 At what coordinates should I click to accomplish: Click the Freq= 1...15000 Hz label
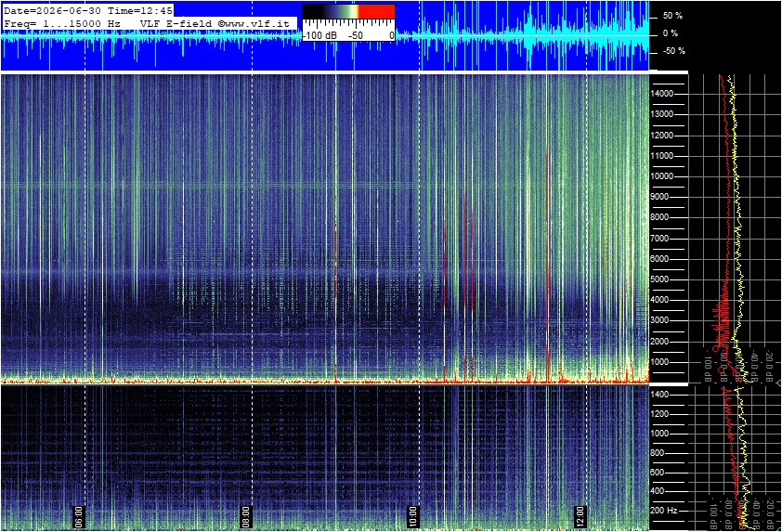tap(62, 23)
